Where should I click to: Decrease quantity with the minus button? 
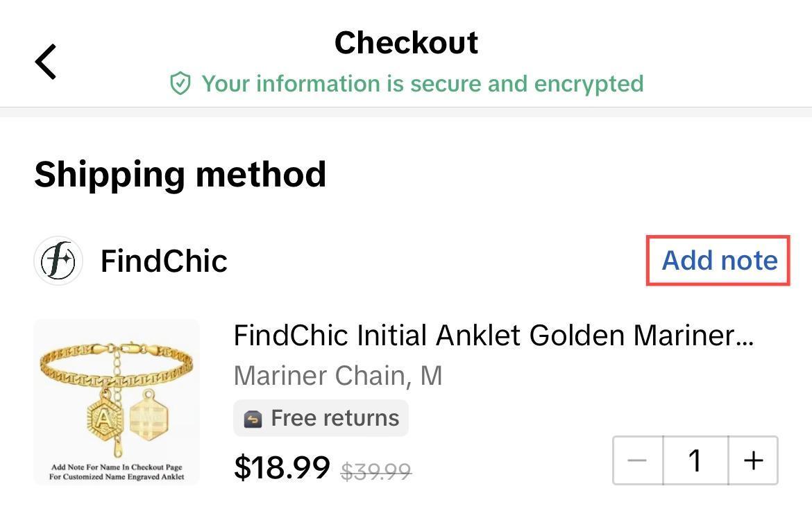637,460
